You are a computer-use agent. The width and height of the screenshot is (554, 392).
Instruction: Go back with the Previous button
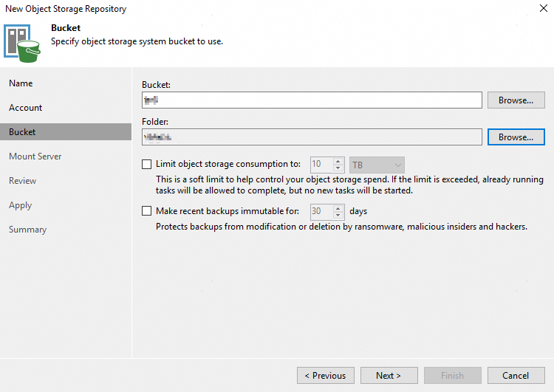325,376
